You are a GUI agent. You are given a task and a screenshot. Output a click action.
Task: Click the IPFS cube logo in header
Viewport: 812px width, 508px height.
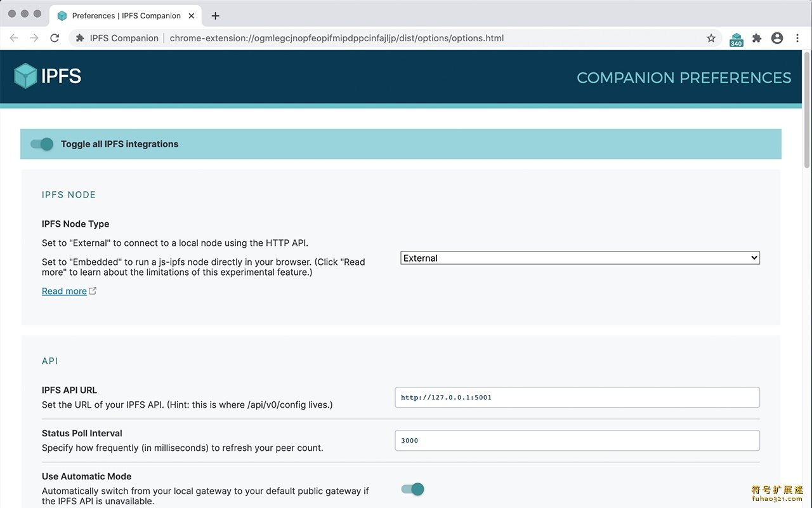point(25,76)
